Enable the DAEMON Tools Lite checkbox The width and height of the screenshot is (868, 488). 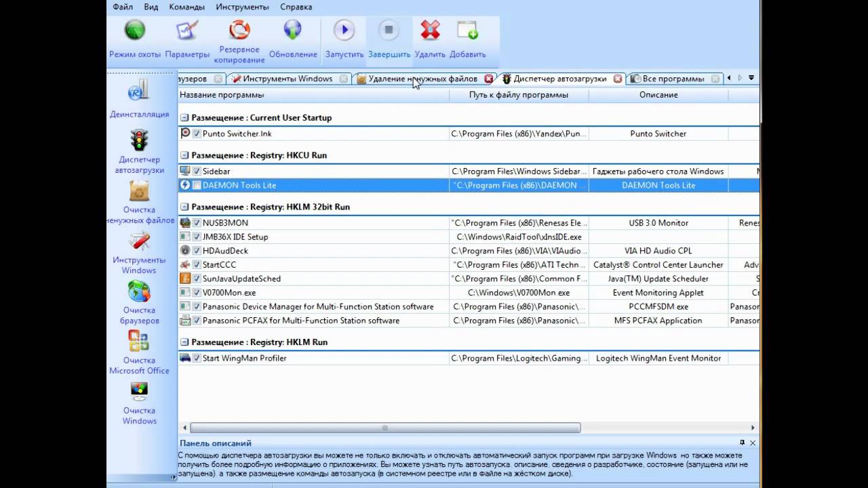click(197, 185)
